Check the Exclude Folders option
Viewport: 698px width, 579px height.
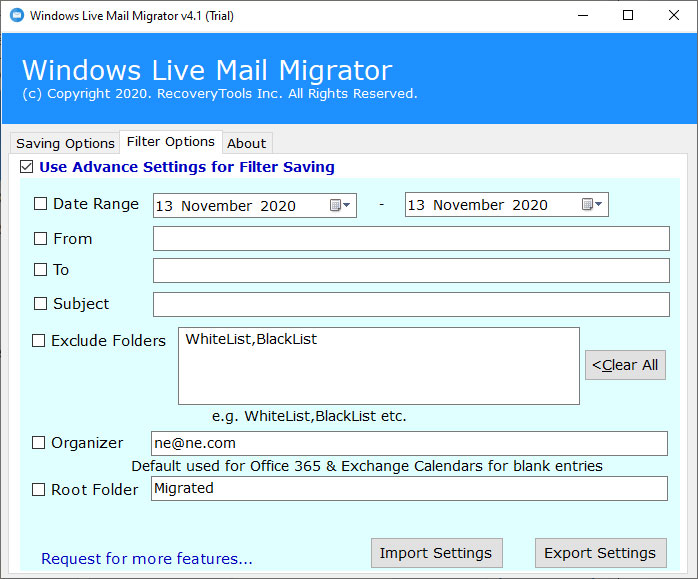[x=38, y=340]
